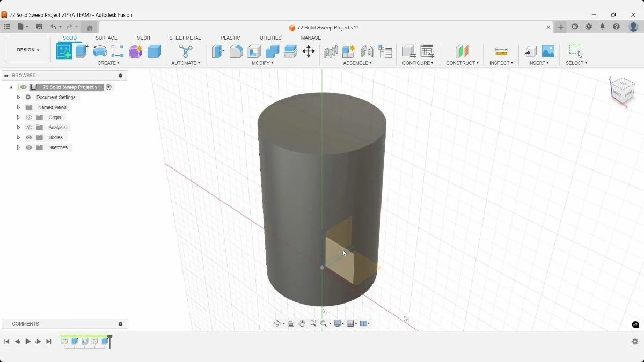Switch to the SHEET METAL tab
Image resolution: width=644 pixels, height=362 pixels.
[185, 38]
